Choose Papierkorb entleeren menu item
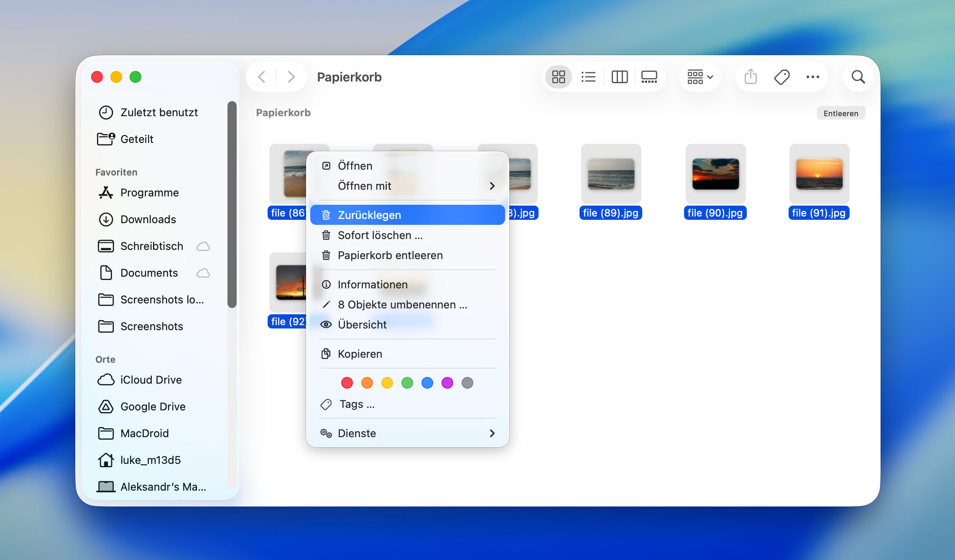This screenshot has width=955, height=560. click(407, 255)
